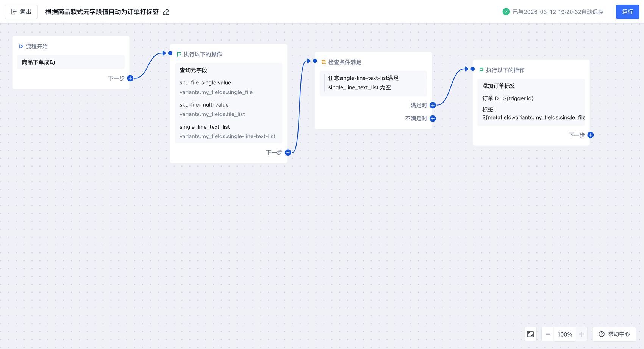Click the pencil icon to rename the workflow
This screenshot has height=349, width=644.
coord(166,12)
